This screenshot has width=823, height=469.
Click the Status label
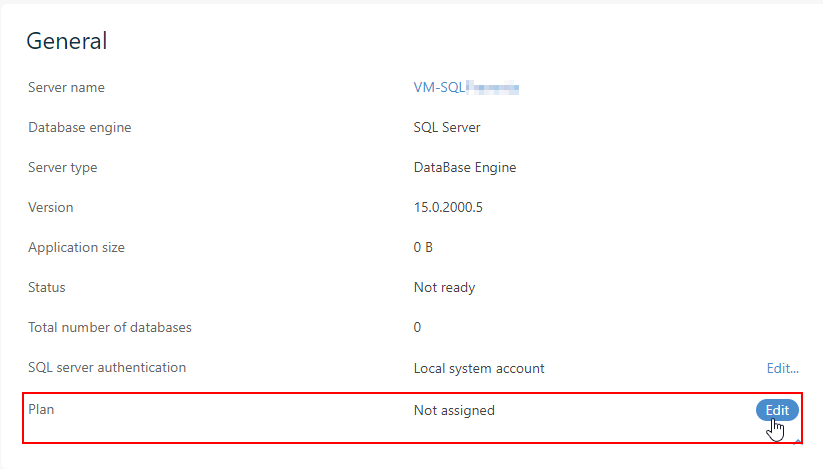pos(47,288)
